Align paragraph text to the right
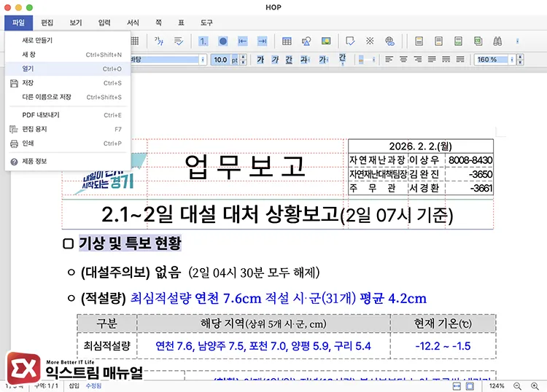This screenshot has height=392, width=547. coord(418,60)
